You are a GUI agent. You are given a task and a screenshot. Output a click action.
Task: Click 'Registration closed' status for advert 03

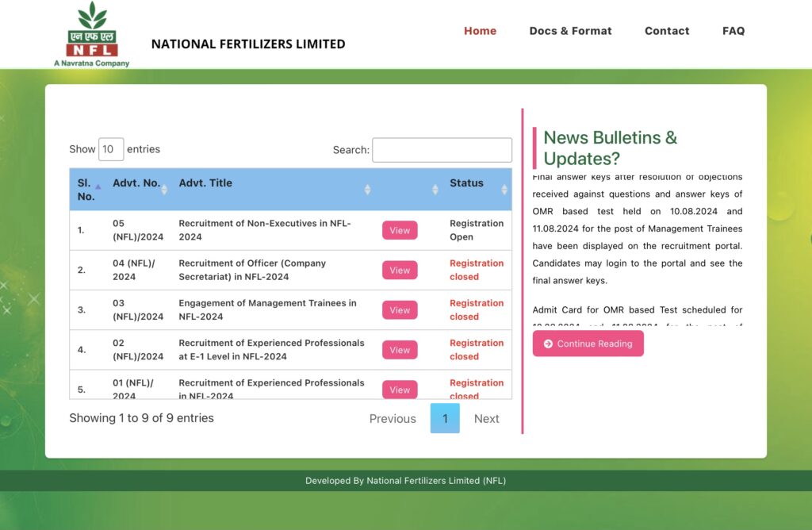click(477, 309)
